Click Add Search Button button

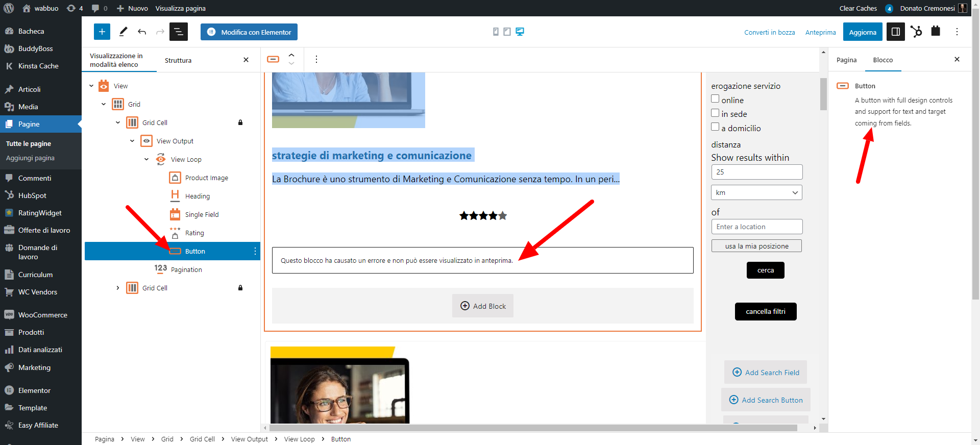766,400
